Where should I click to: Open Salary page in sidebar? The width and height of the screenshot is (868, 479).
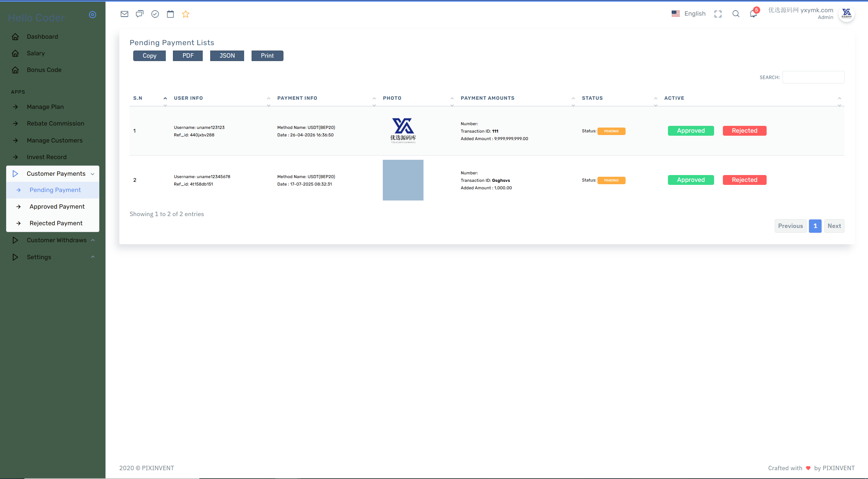point(53,53)
